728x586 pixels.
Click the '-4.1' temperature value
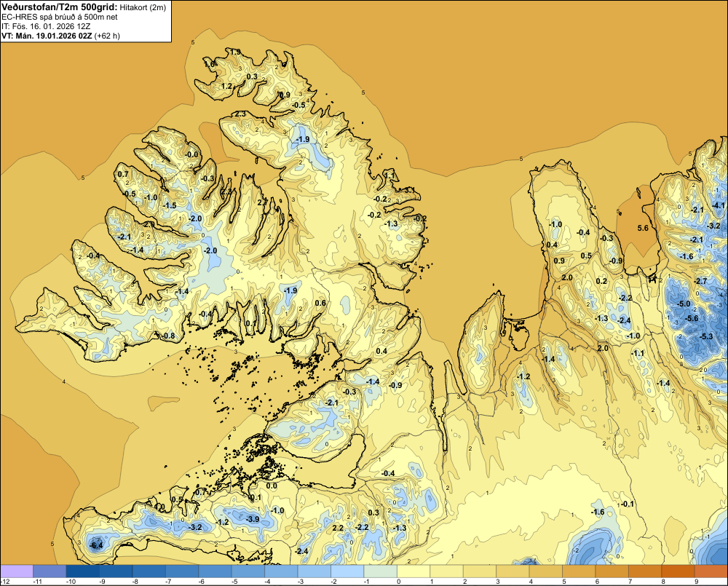coord(718,205)
